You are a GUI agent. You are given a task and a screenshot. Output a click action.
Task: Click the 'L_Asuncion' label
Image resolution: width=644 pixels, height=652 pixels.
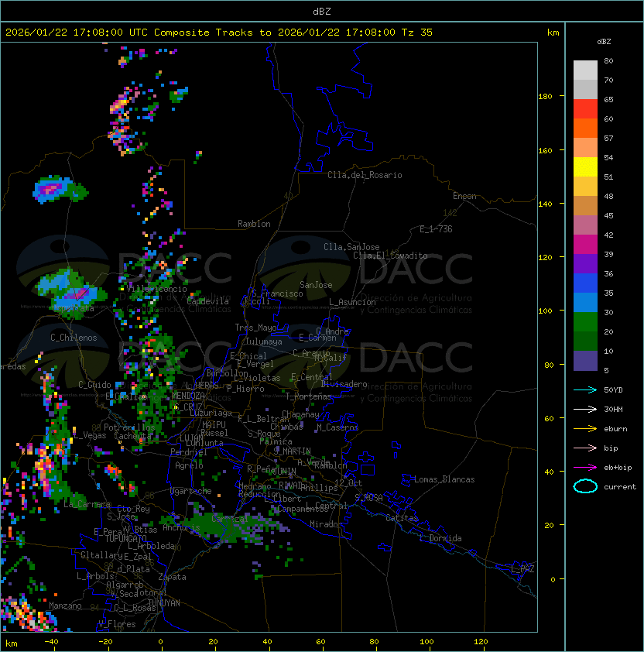click(352, 302)
